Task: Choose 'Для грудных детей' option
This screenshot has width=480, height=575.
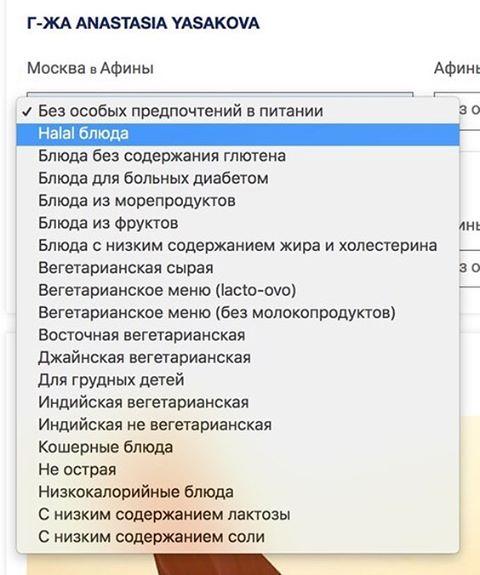Action: click(x=238, y=380)
